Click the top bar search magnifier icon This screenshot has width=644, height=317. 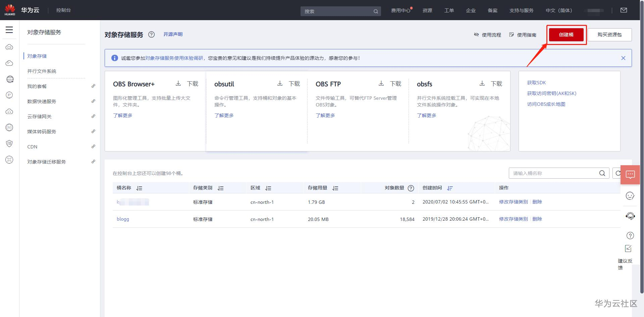click(376, 11)
